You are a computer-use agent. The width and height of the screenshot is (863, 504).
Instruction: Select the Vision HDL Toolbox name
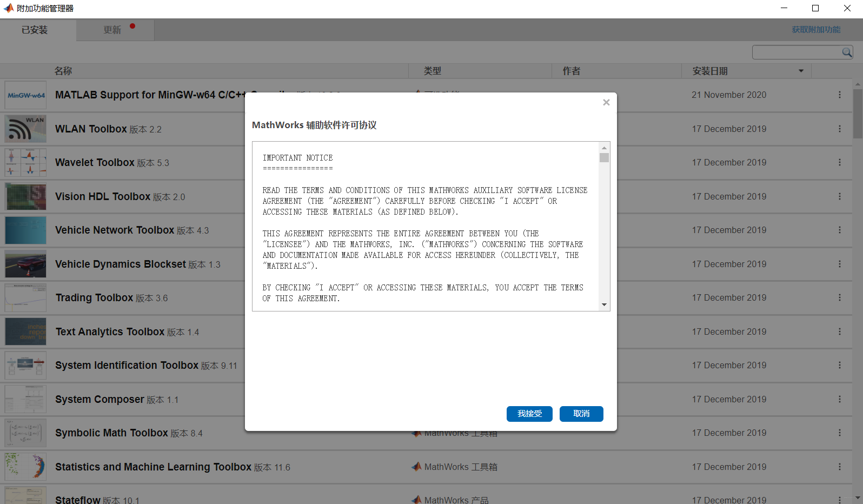point(103,196)
